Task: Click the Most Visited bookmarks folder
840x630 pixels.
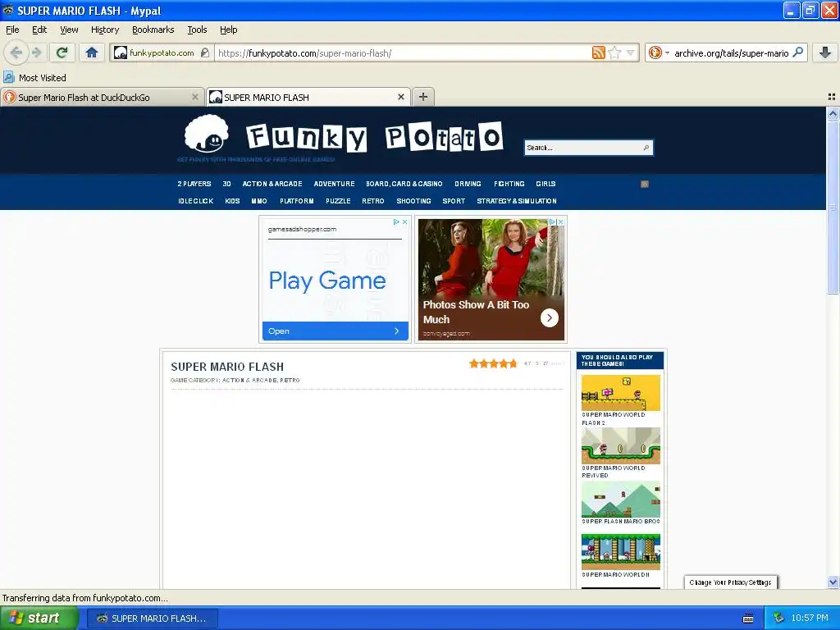Action: [x=34, y=78]
